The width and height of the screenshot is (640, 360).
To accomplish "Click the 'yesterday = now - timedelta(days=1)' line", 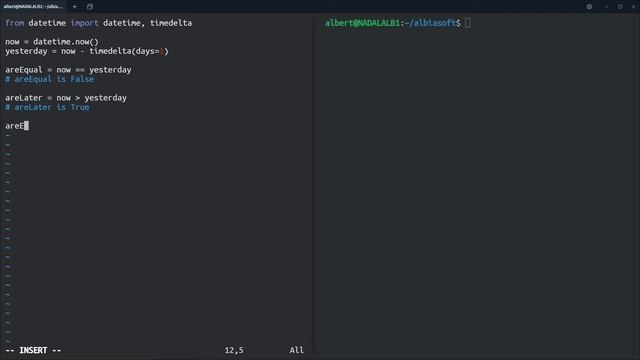I will pos(87,51).
